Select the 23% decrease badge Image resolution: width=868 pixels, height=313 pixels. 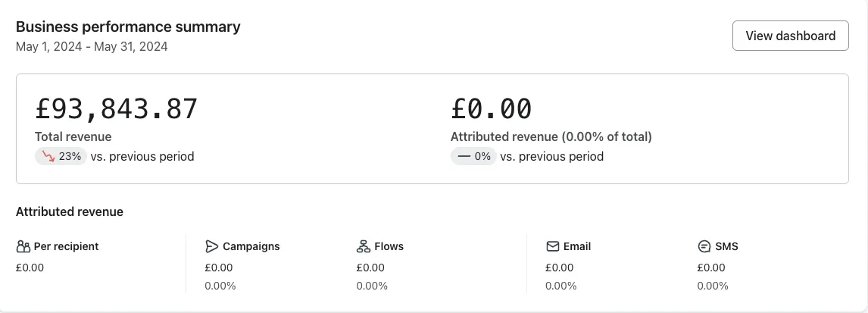coord(61,156)
